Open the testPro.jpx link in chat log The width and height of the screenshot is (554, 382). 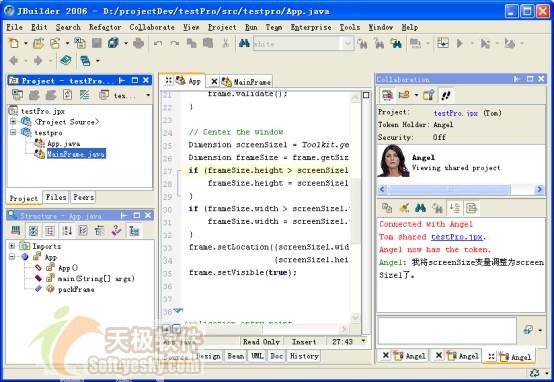(457, 237)
